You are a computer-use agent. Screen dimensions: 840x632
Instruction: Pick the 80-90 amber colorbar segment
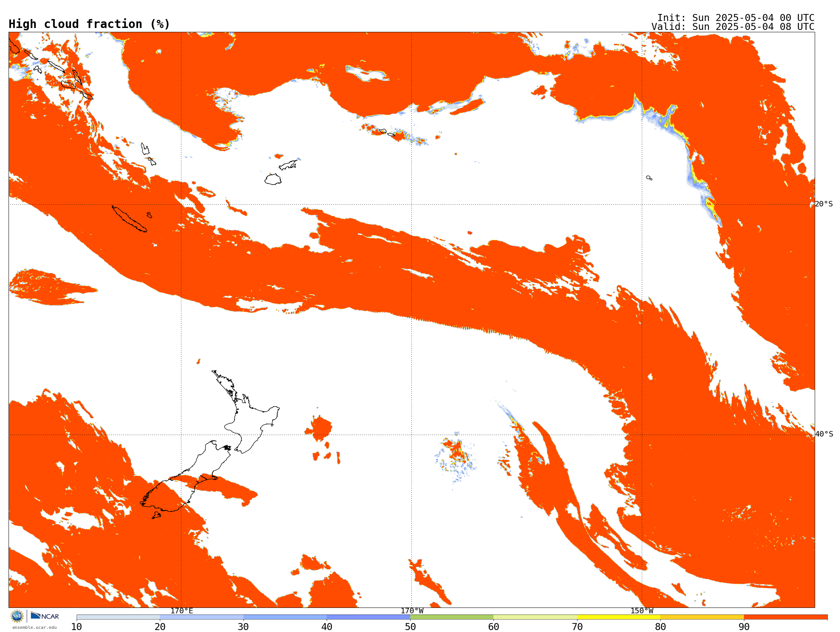[x=702, y=617]
